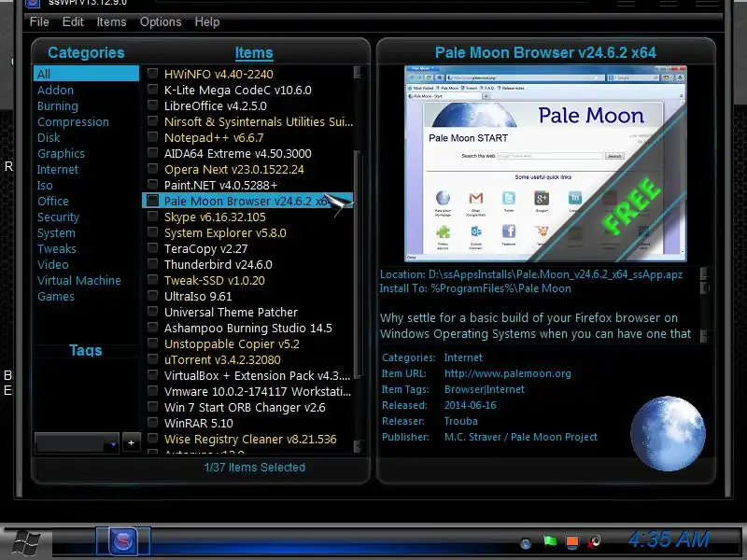This screenshot has width=747, height=560.
Task: Select uTorrent v3.4.2.32080 item
Action: click(222, 360)
